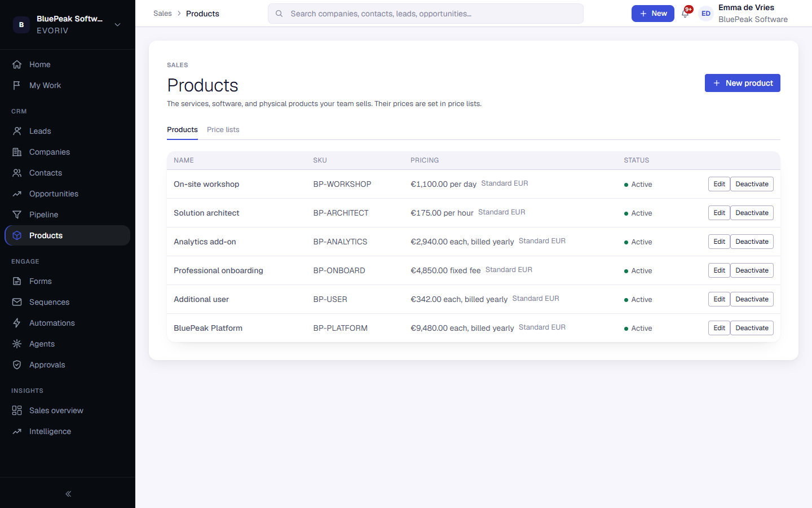This screenshot has width=812, height=508.
Task: Open the Home icon in sidebar
Action: [17, 64]
